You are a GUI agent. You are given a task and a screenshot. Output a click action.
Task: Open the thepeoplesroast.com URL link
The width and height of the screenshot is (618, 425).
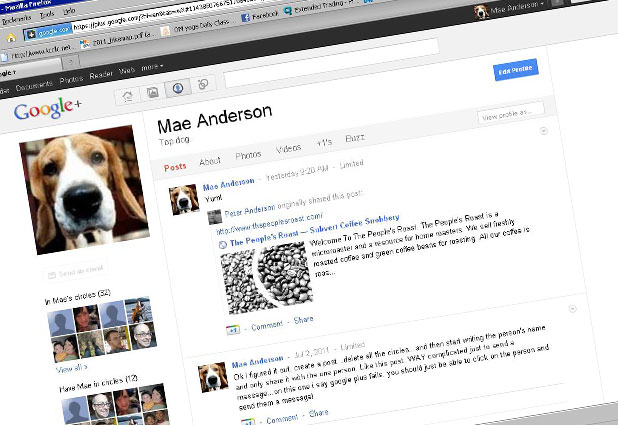click(270, 223)
